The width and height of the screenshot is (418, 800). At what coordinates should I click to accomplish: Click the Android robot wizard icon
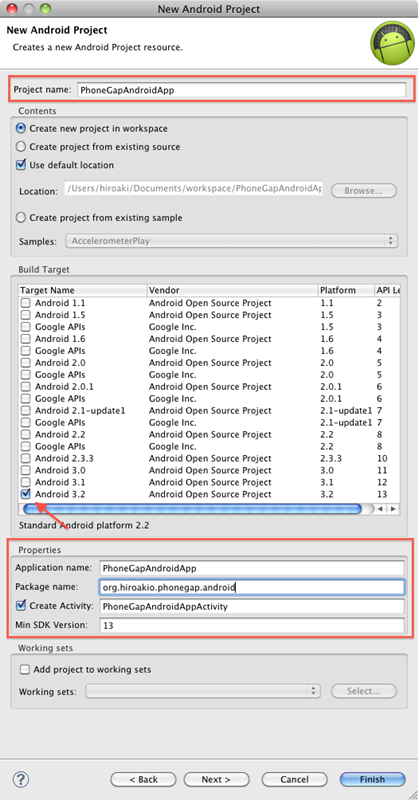tap(392, 43)
